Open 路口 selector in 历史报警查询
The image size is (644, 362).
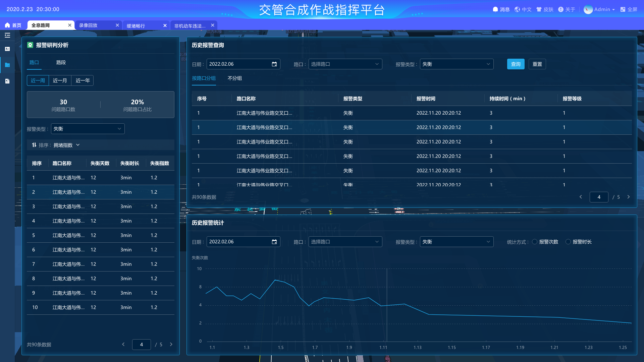(345, 64)
